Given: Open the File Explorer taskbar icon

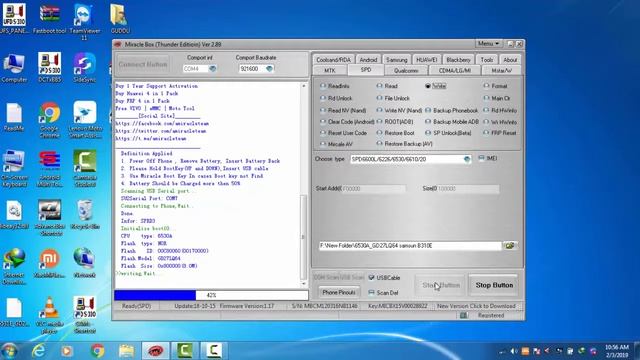Looking at the screenshot, I should (x=127, y=351).
